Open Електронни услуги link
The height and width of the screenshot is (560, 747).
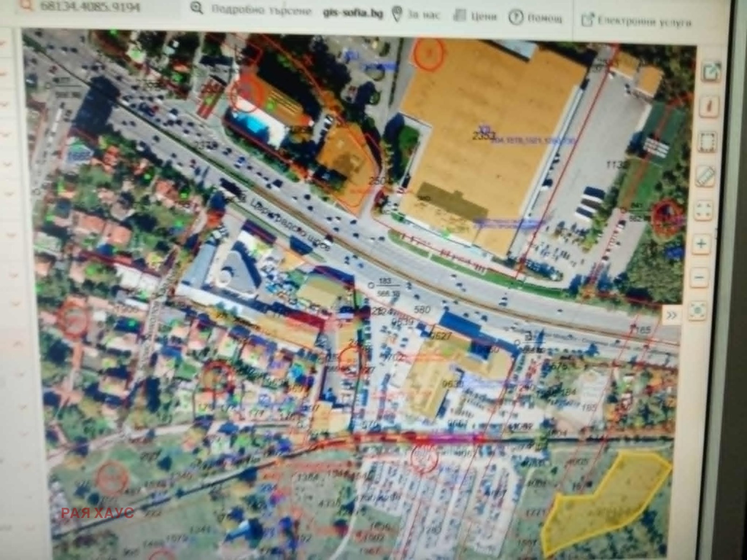click(x=636, y=21)
